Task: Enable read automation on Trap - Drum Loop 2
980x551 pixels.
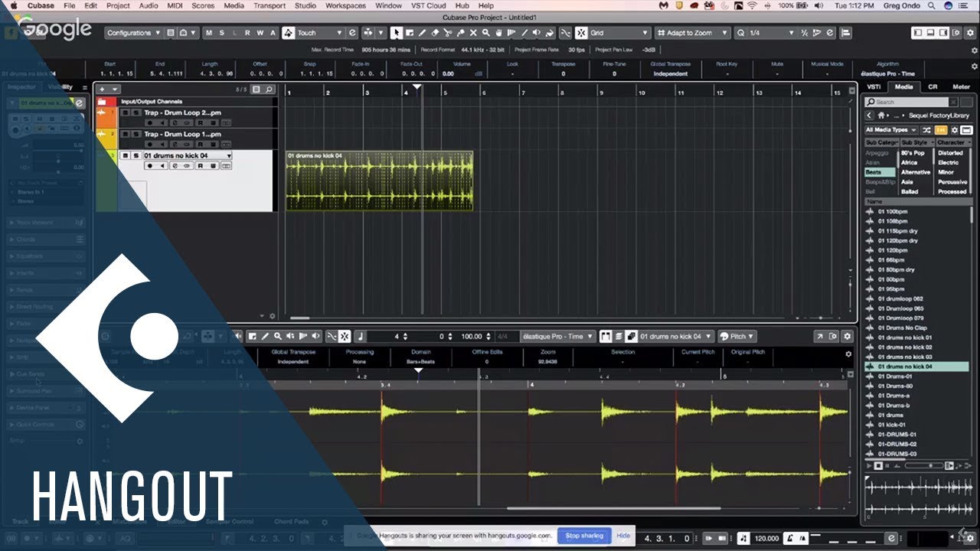Action: pyautogui.click(x=200, y=122)
